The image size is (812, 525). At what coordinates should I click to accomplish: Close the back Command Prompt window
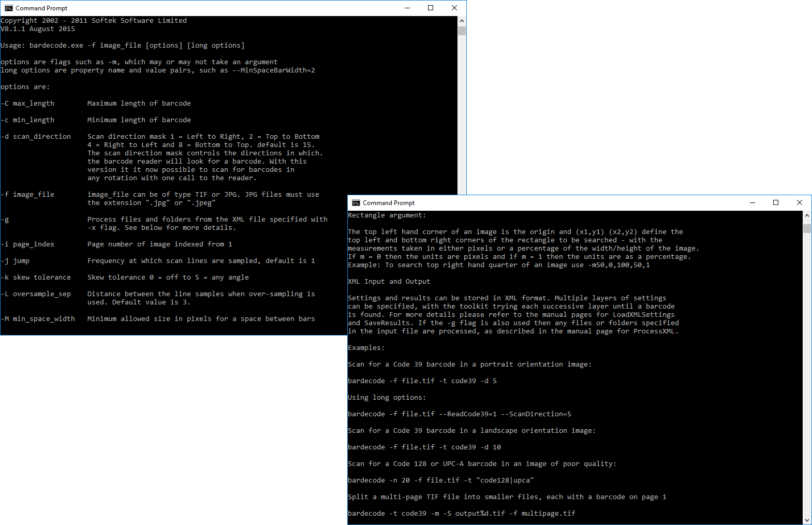(x=454, y=8)
